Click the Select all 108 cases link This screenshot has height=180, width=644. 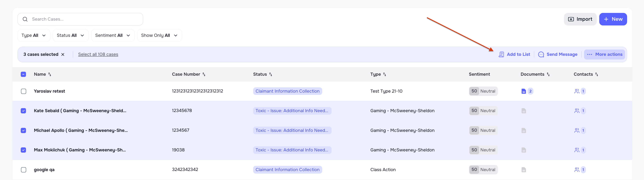98,54
